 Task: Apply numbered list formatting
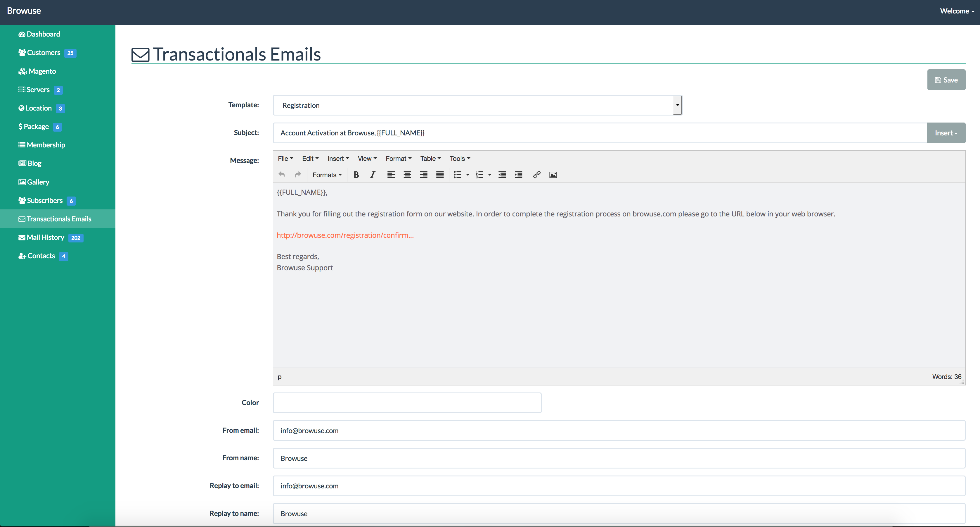[479, 175]
